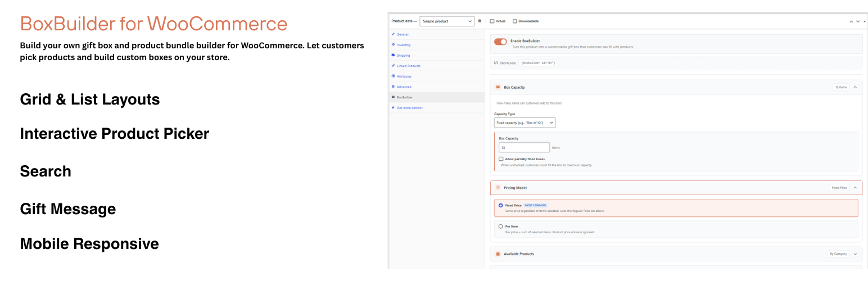Check the Virtual checkbox
868x281 pixels.
492,21
